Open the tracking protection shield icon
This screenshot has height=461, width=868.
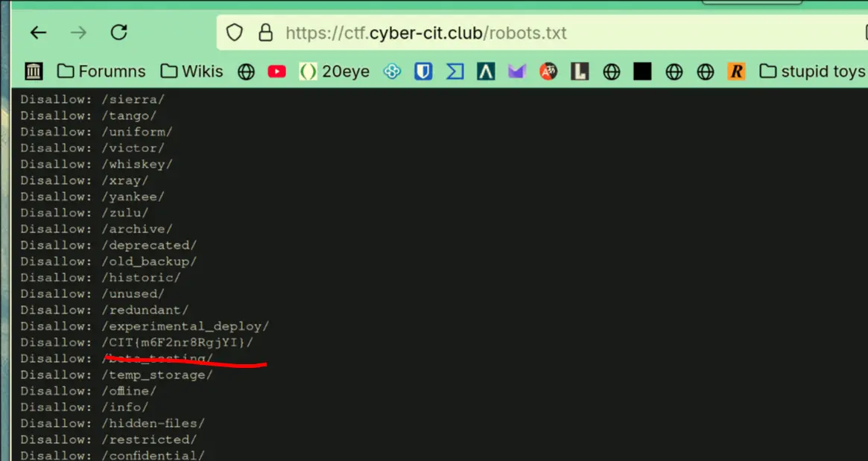point(235,33)
